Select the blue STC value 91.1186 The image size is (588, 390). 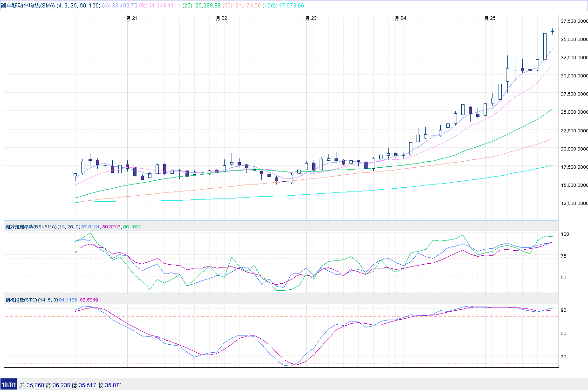[68, 300]
